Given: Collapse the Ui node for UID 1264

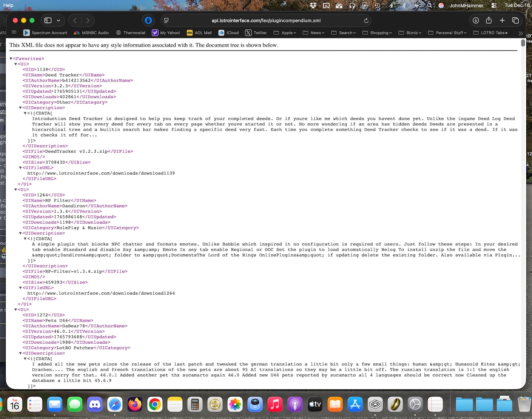Looking at the screenshot, I should pyautogui.click(x=16, y=190).
